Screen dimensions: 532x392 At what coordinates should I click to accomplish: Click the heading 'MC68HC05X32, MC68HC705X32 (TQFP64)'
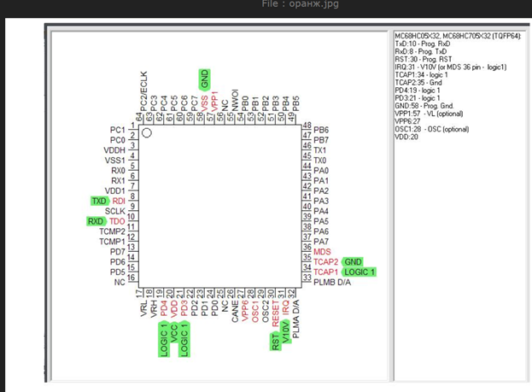coord(458,36)
